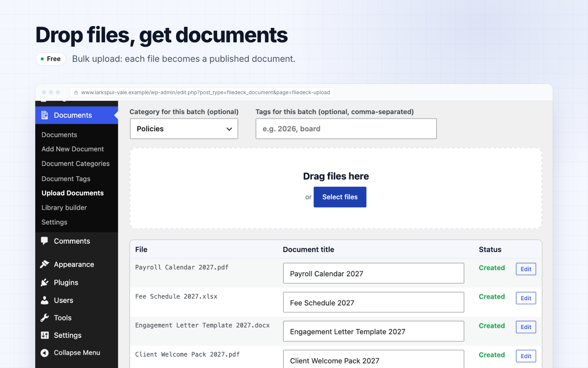Click the Collapse Menu arrow icon
The width and height of the screenshot is (588, 368).
pos(44,353)
